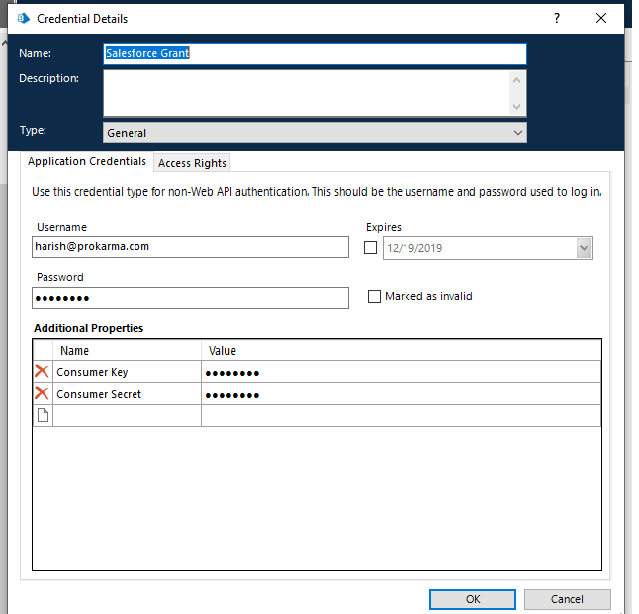Screen dimensions: 639x614
Task: Click the new row document icon
Action: pos(42,416)
